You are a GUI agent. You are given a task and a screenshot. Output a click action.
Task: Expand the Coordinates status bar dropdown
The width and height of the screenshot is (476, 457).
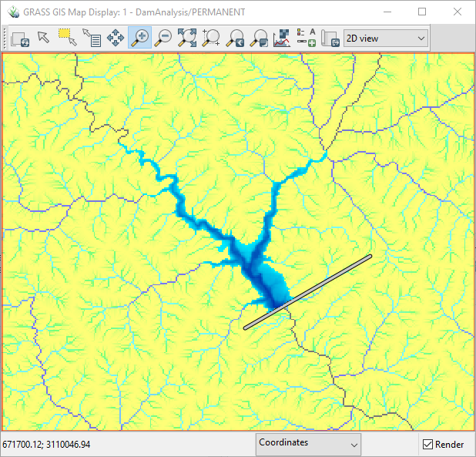pos(308,443)
